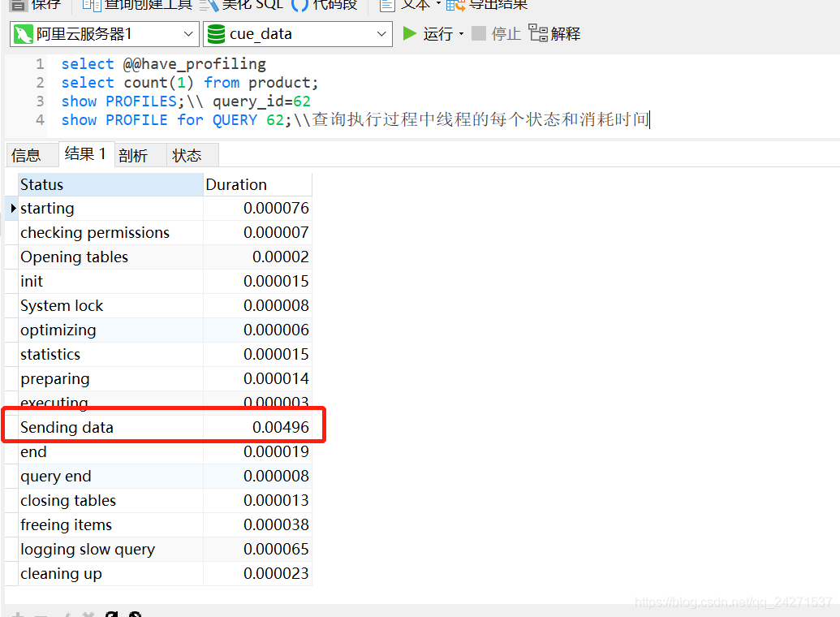This screenshot has height=617, width=840.
Task: Switch to the 状态 status tab
Action: pos(186,154)
